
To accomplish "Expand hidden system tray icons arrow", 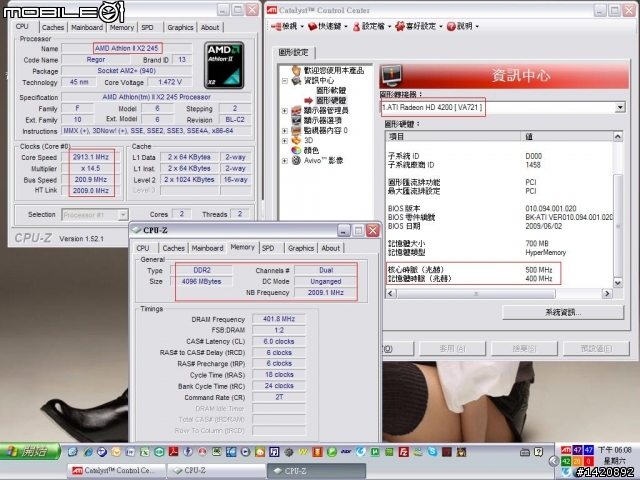I will (553, 461).
